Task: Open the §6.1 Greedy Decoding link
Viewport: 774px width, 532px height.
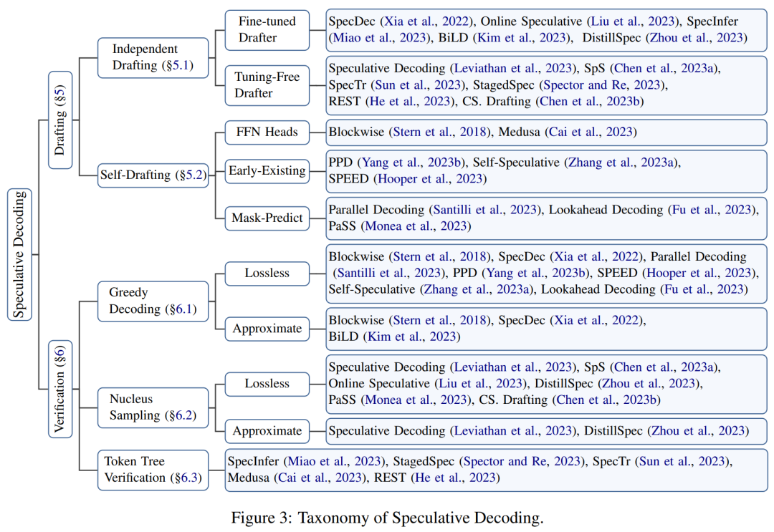Action: (x=183, y=309)
